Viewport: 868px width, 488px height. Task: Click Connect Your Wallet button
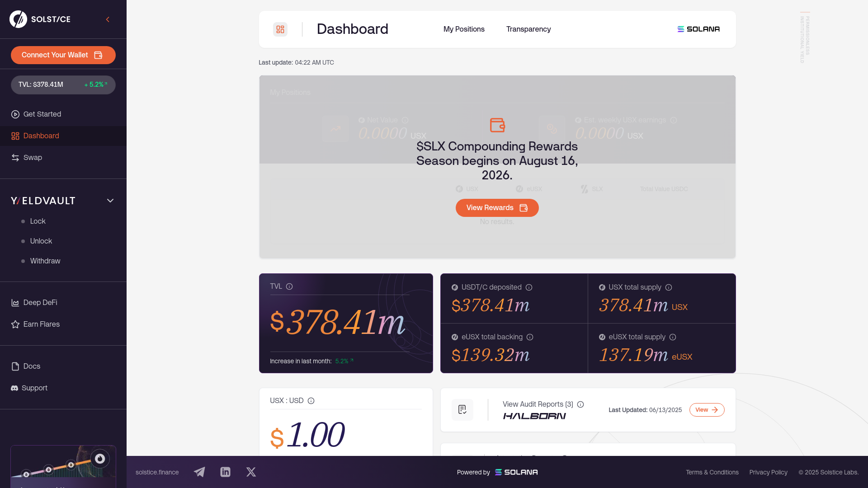(63, 55)
